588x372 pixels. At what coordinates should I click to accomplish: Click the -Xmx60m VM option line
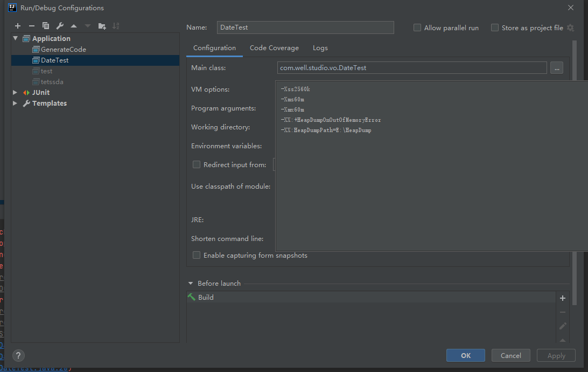pyautogui.click(x=292, y=109)
